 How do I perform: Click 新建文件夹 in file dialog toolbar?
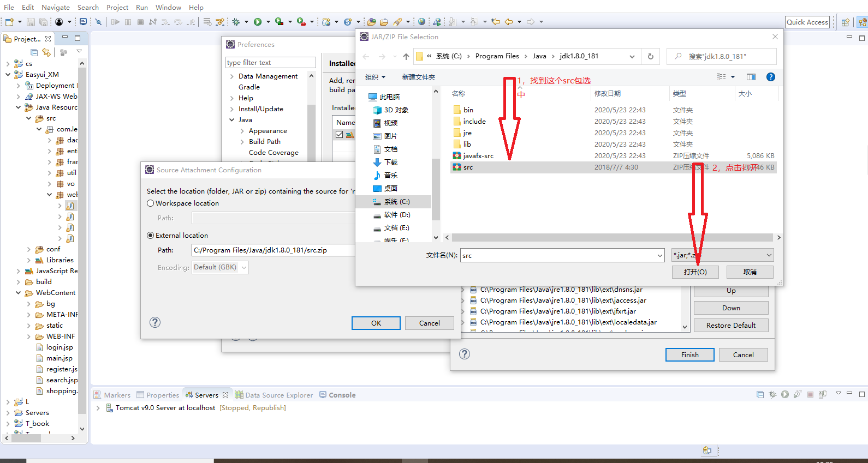[419, 77]
